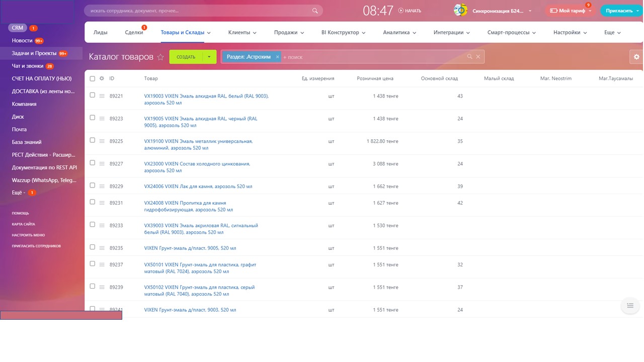The width and height of the screenshot is (644, 362).
Task: Click the CRM pill in sidebar
Action: [x=18, y=28]
